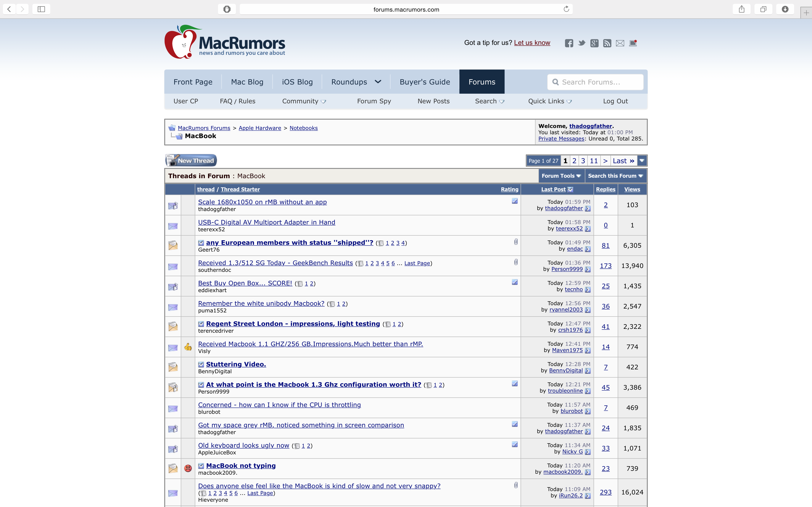Click checkbox icon beside Stuttering Video thread
This screenshot has height=507, width=812.
201,365
